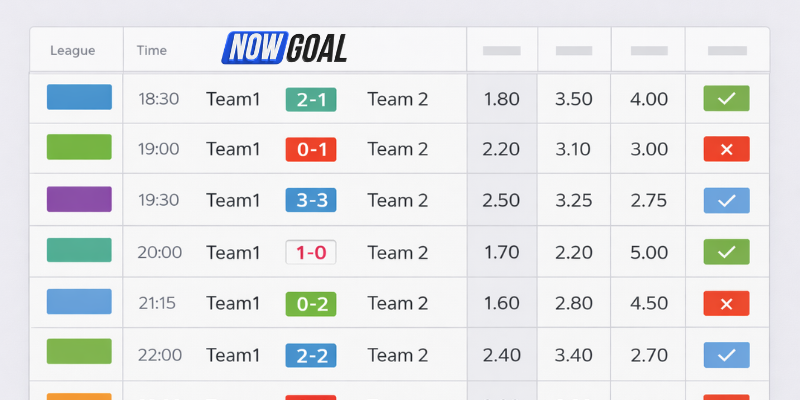
Task: Select the 5.00 odds in 20:00 row
Action: (x=649, y=252)
